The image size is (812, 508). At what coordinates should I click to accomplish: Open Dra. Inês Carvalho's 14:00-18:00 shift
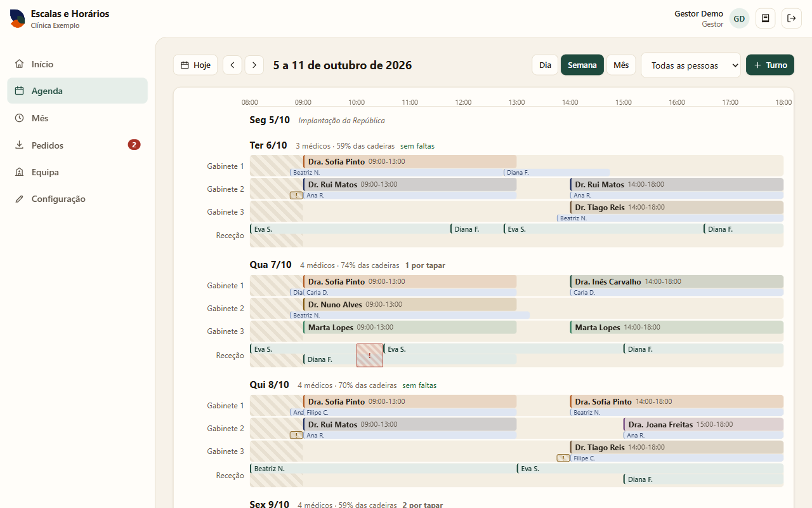677,281
